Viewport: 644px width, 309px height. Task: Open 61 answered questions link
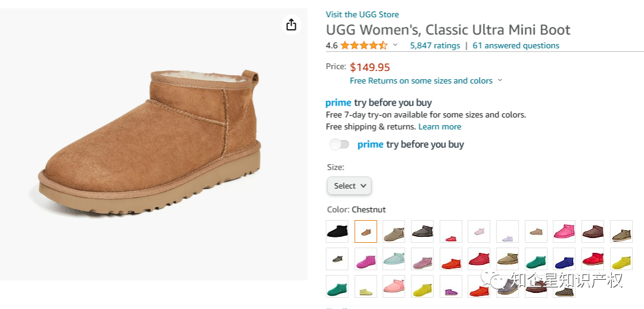click(x=516, y=45)
